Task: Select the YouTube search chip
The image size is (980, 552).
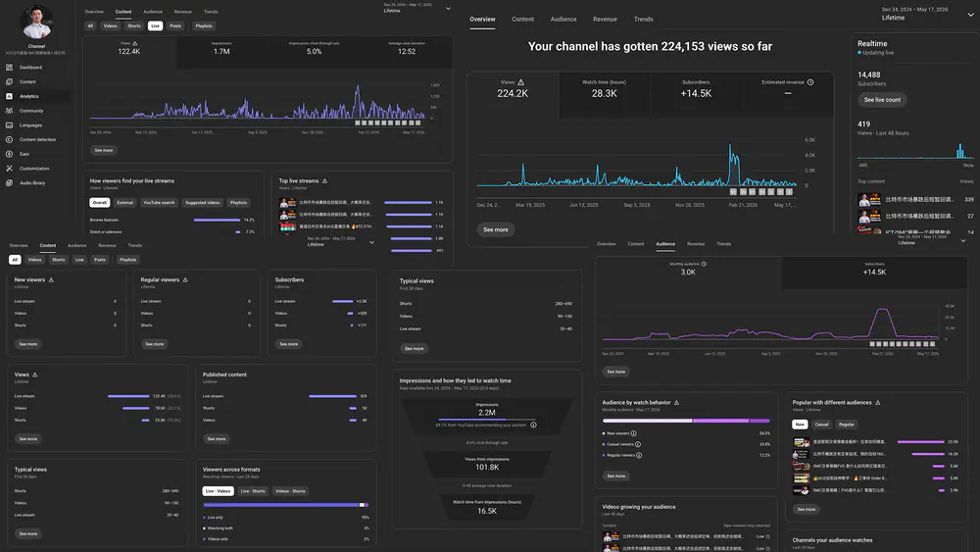Action: [x=159, y=203]
